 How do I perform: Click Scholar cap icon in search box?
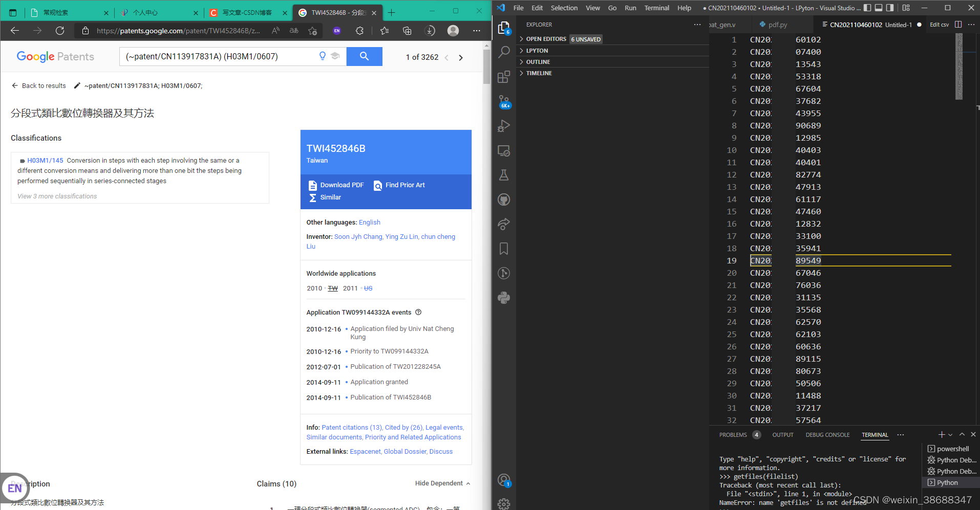(x=335, y=56)
